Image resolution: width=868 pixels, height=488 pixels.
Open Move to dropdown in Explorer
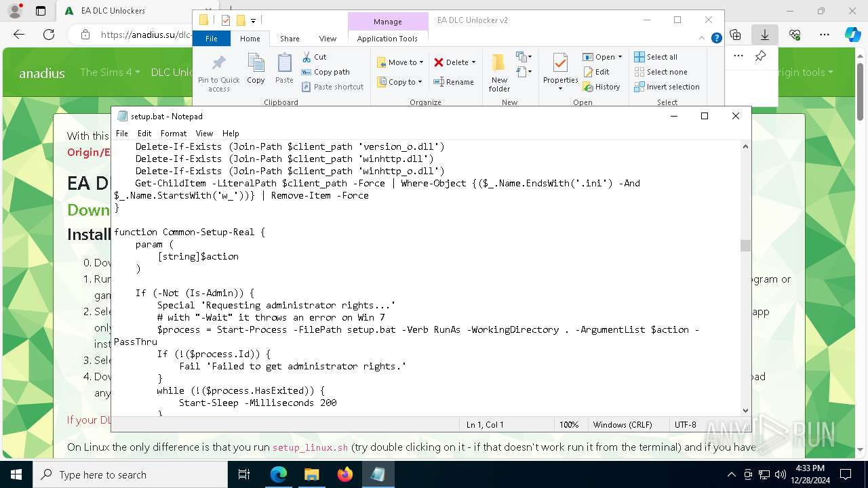coord(400,62)
